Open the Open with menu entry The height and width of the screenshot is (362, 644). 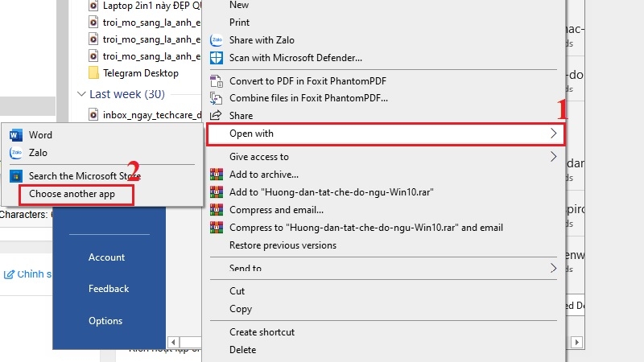point(386,134)
